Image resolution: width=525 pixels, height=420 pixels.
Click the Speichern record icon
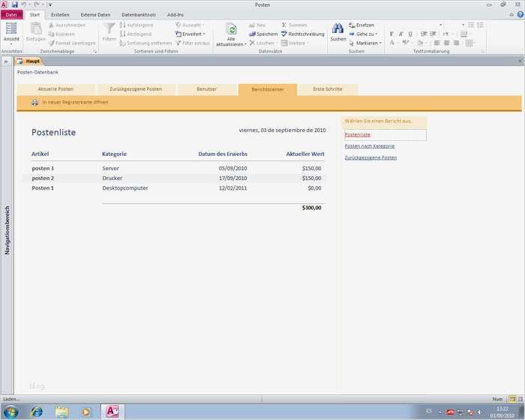252,34
